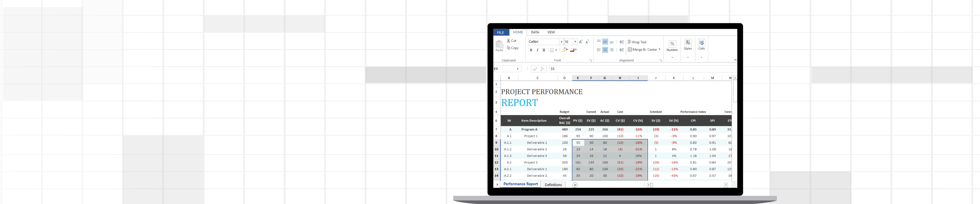Click the Cut scissors icon

pyautogui.click(x=509, y=41)
